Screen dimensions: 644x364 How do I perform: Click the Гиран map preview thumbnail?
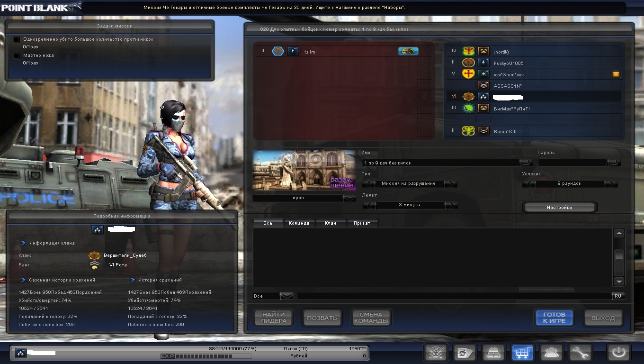click(304, 170)
